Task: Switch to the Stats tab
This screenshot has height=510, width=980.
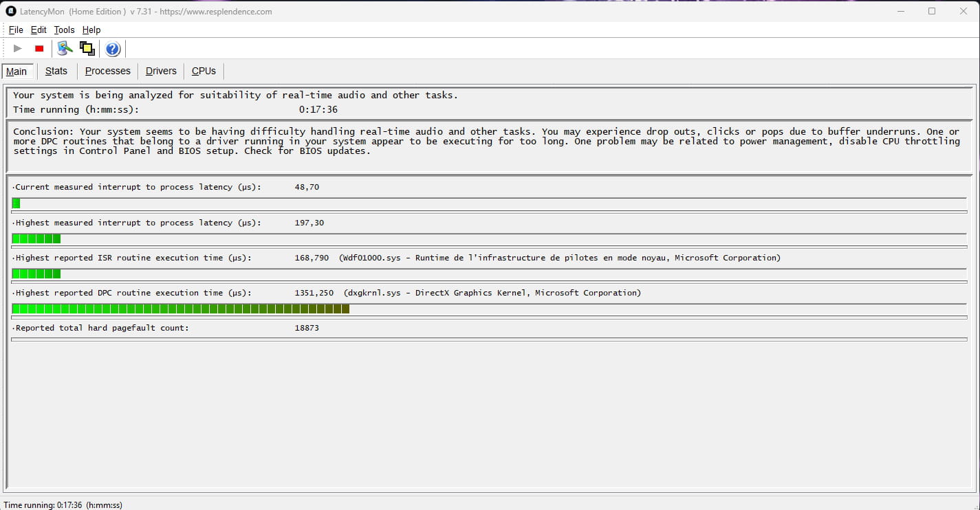Action: [56, 71]
